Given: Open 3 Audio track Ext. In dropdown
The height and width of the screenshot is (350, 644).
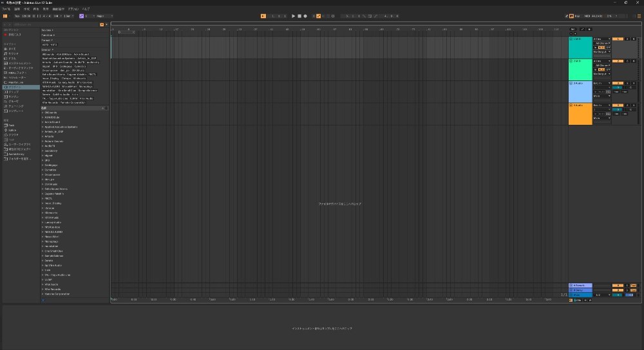Looking at the screenshot, I should click(601, 83).
